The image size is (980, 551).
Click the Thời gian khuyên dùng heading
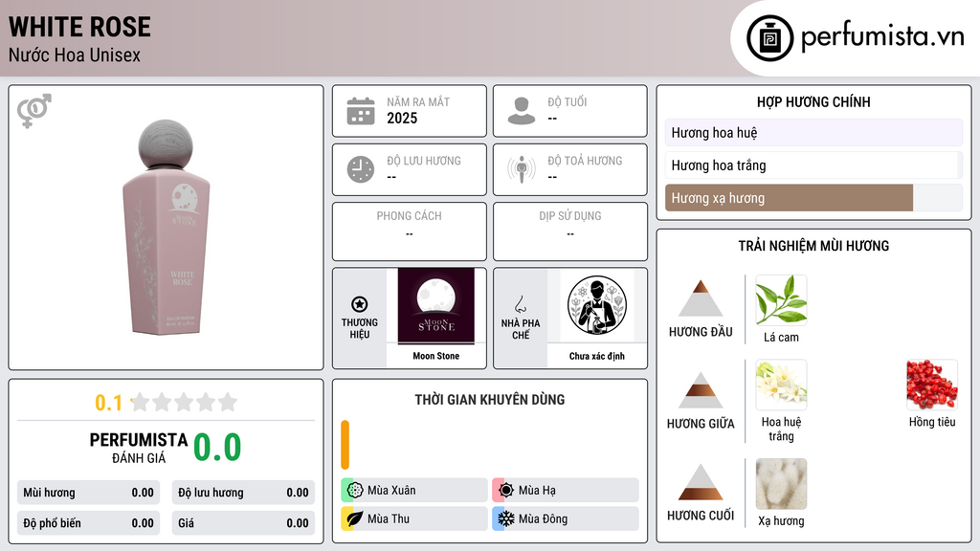pos(490,400)
